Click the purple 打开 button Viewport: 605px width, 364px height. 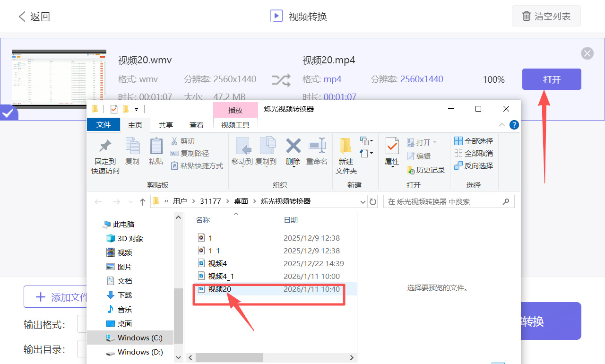pos(551,79)
